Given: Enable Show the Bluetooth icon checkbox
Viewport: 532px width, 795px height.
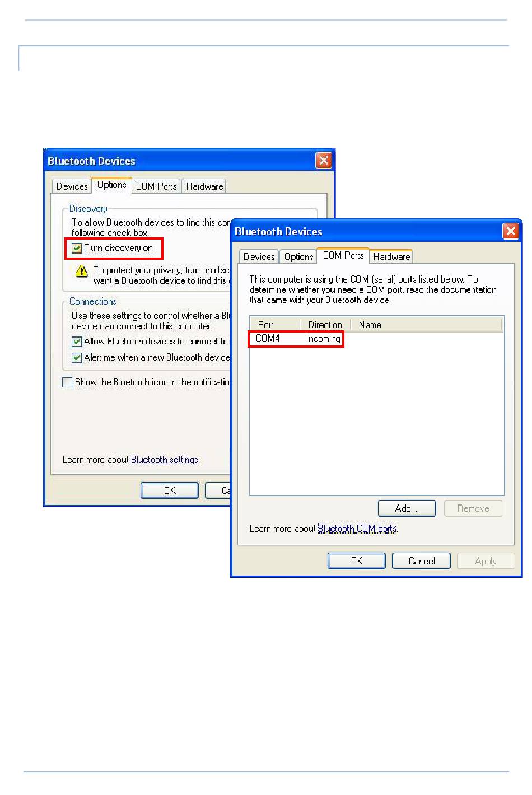Looking at the screenshot, I should point(67,382).
